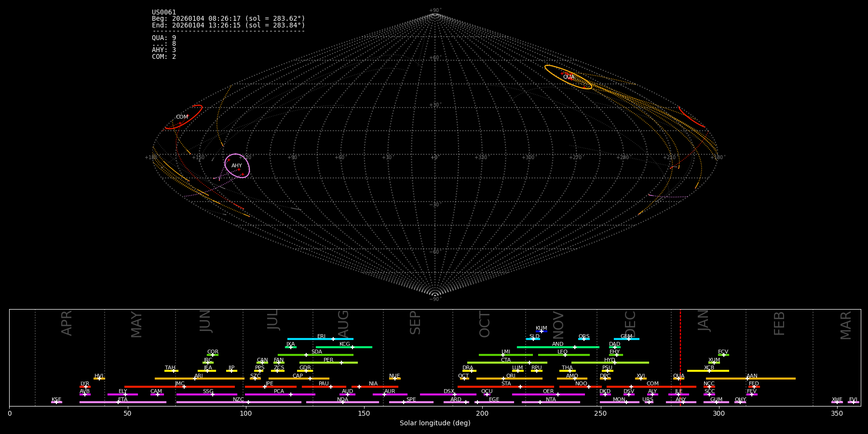This screenshot has width=868, height=434.
Task: Click the Solar longitude (deg) axis title
Action: point(434,423)
